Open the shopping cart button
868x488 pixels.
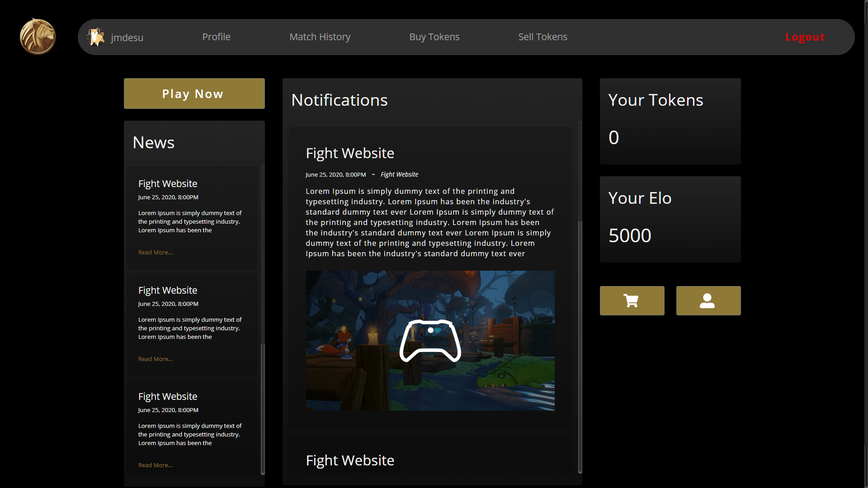(632, 300)
